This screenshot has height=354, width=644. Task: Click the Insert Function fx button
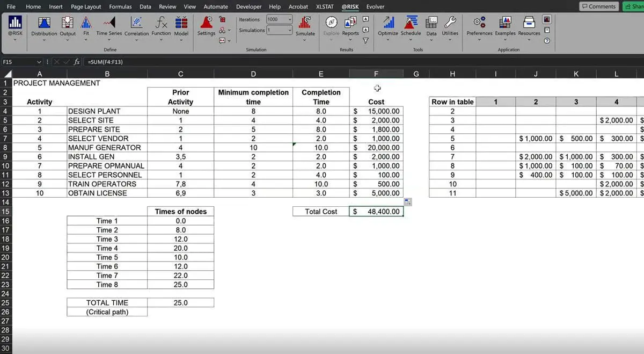[x=77, y=62]
